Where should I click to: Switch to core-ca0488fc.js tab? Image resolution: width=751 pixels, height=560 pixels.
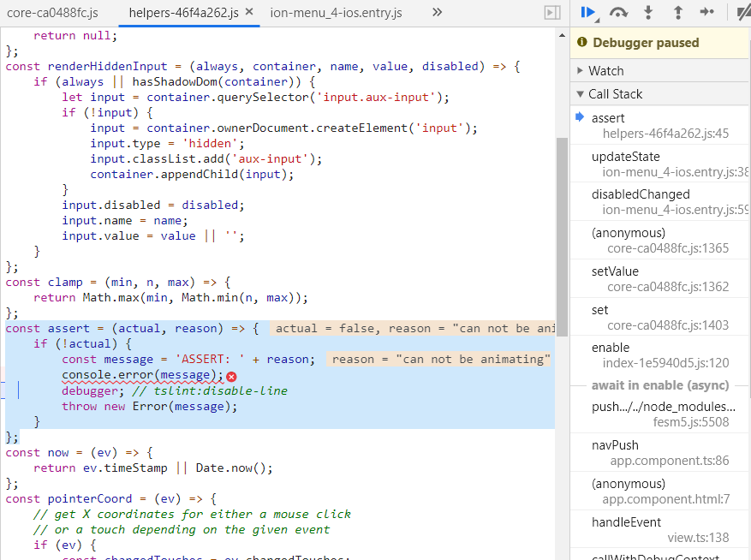point(53,13)
